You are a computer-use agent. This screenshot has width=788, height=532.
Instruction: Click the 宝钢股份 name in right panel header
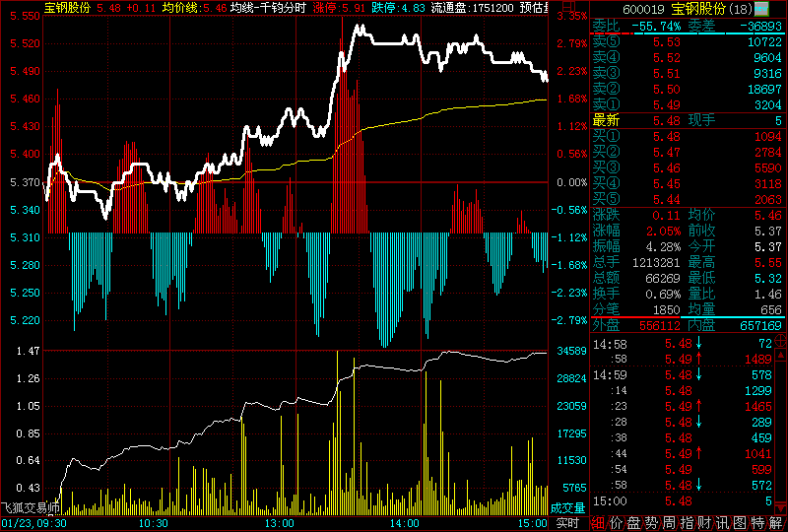tap(698, 9)
